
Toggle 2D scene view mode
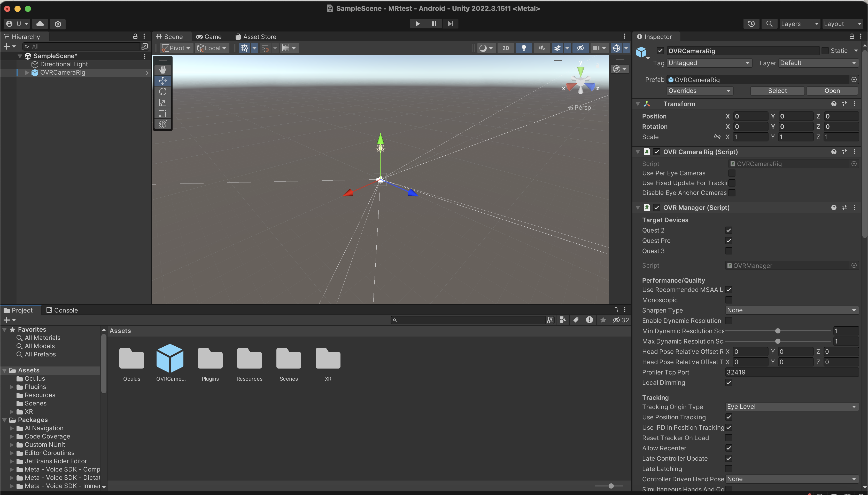(506, 48)
